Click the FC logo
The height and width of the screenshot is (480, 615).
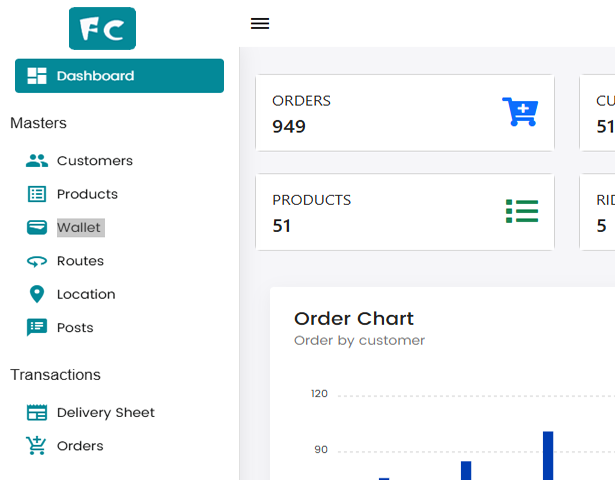[x=102, y=29]
